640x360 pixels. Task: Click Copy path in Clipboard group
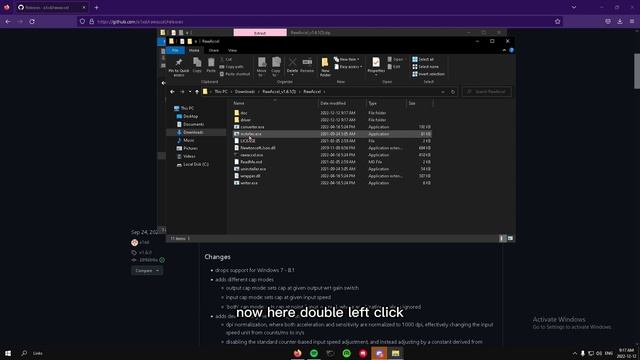point(231,67)
